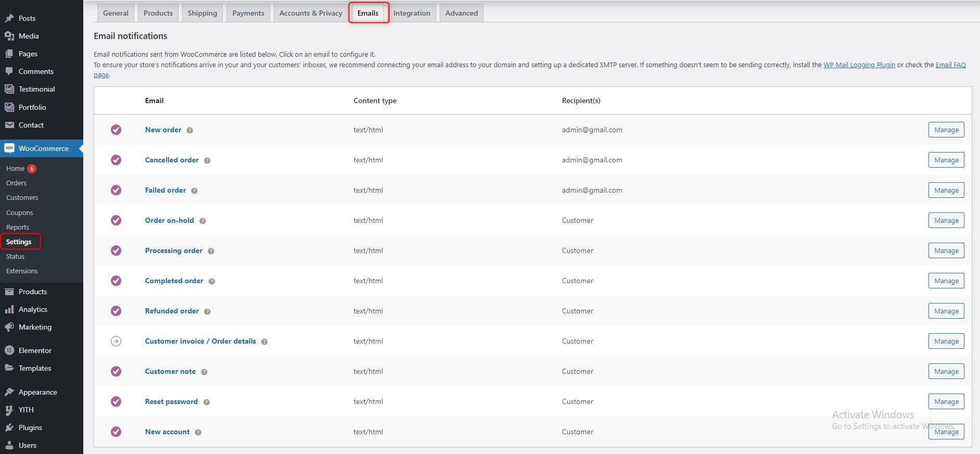
Task: Click help tooltip icon beside Reset password
Action: 207,402
